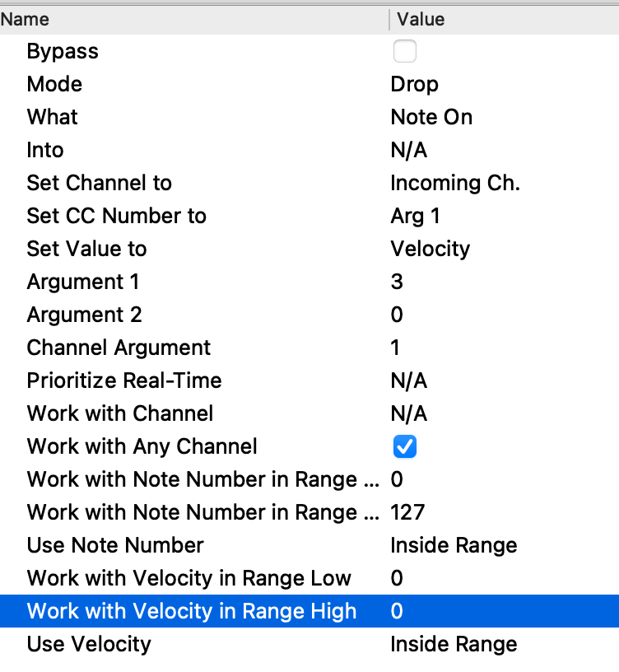
Task: Edit the Channel Argument value
Action: [x=396, y=348]
